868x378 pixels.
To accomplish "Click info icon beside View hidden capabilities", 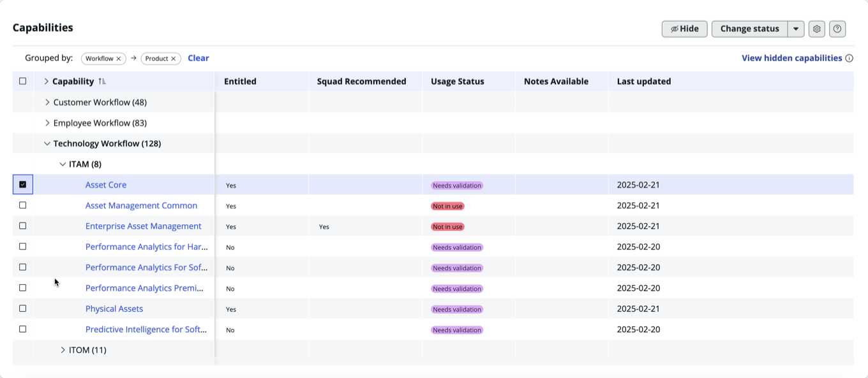I will [849, 58].
